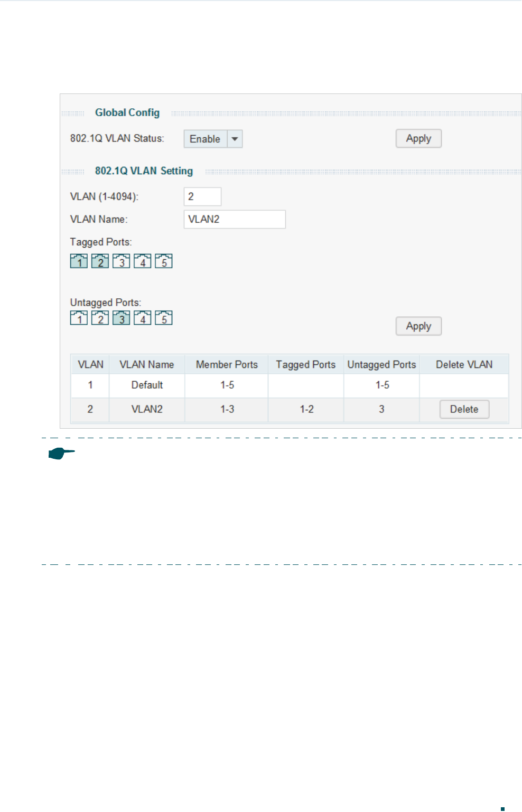Select Tagged Ports port 3 icon
The image size is (522, 812).
click(x=121, y=261)
